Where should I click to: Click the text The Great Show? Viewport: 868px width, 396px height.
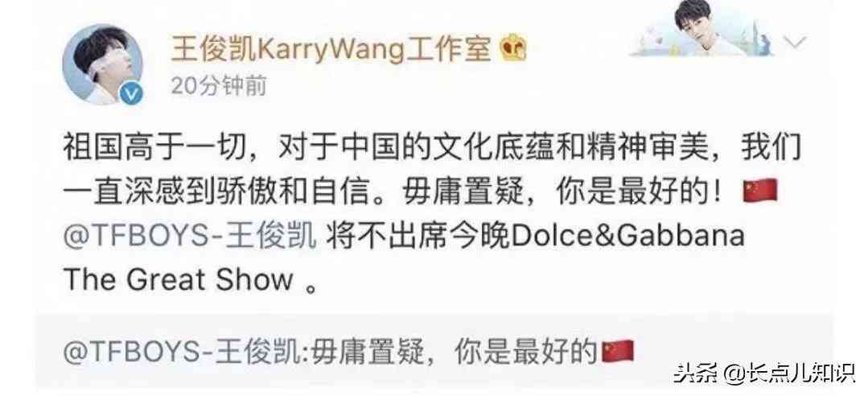(x=180, y=280)
